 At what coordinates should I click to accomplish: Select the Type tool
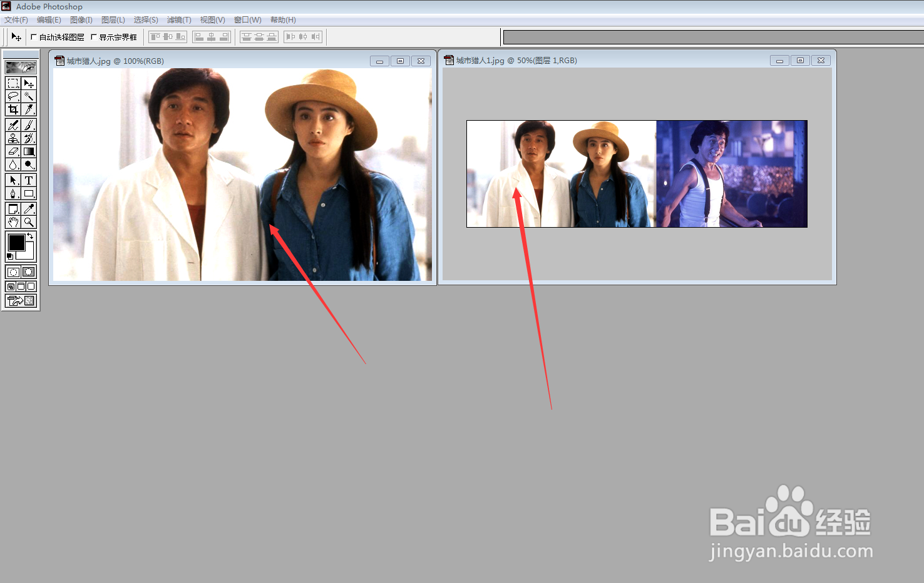tap(29, 180)
